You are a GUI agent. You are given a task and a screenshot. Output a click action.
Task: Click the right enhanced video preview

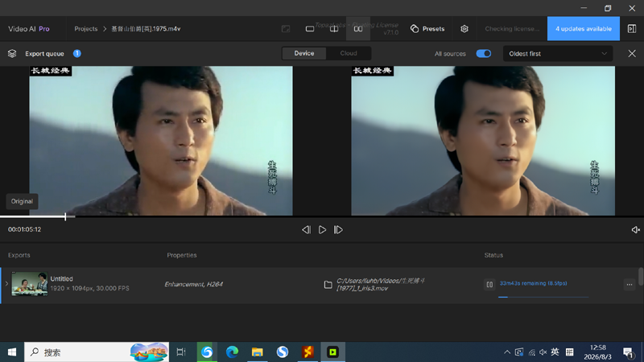coord(483,141)
